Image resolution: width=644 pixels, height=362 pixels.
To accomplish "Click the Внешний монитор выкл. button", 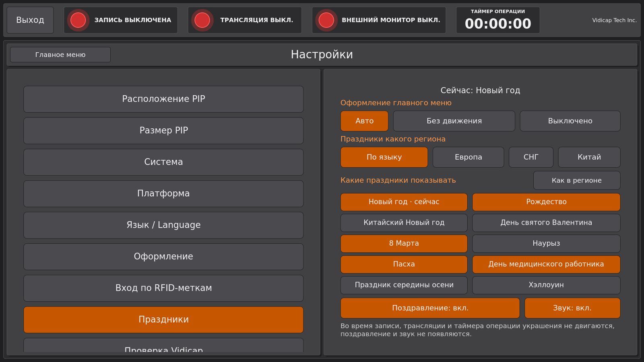I will tap(379, 20).
